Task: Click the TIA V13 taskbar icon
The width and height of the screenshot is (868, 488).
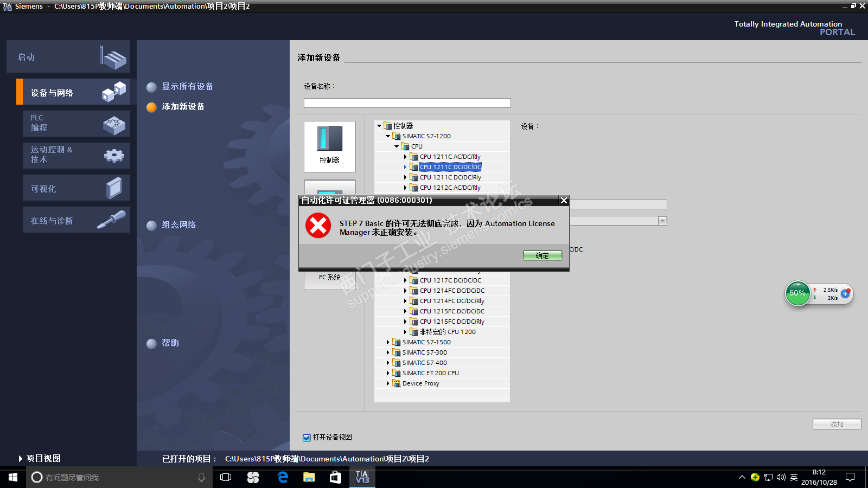Action: click(362, 477)
